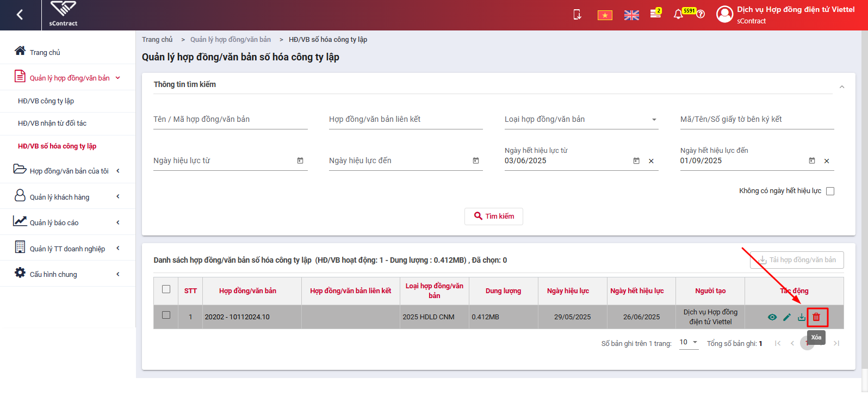868x396 pixels.
Task: View contract 20202 - 10112024.10 with eye icon
Action: 772,317
